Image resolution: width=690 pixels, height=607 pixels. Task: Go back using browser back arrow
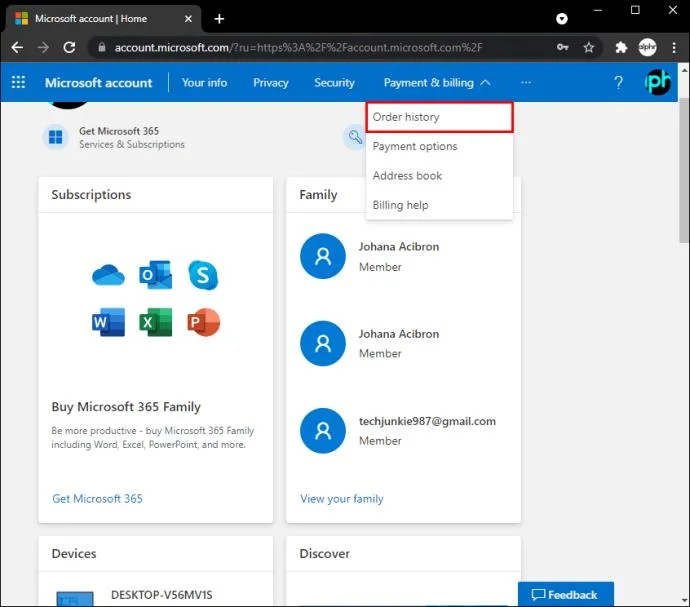tap(17, 47)
